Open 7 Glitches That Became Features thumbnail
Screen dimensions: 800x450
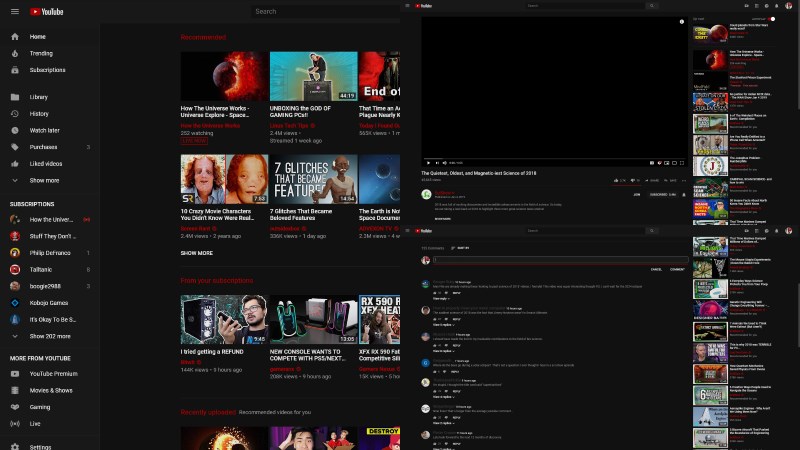point(314,179)
